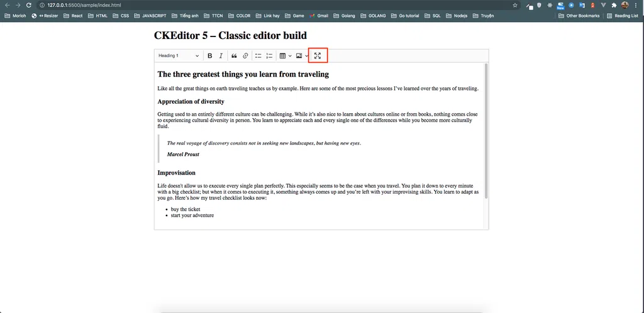Open the Game bookmark folder
The image size is (644, 313).
(294, 16)
